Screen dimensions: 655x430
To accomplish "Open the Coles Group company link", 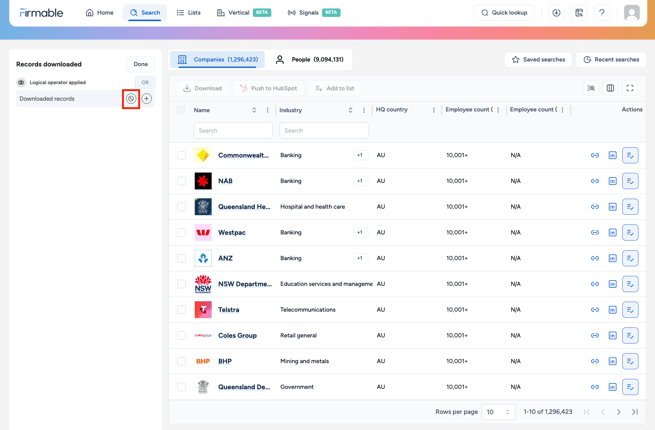I will pos(237,336).
